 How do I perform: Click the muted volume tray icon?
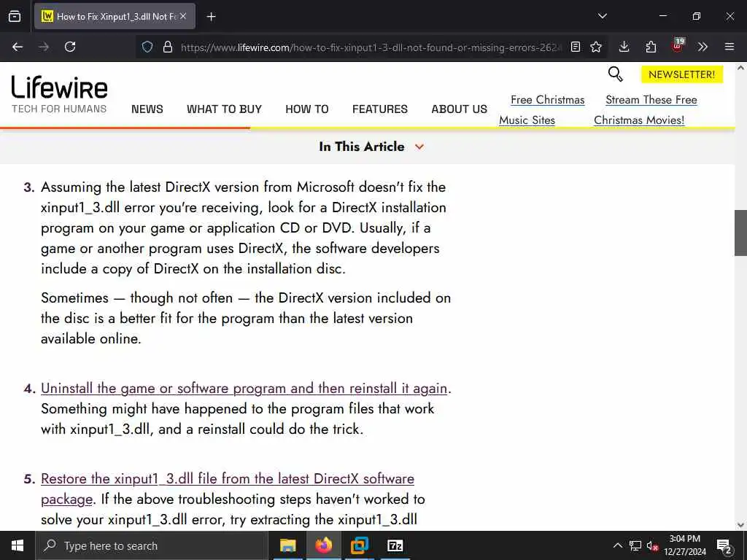(652, 545)
